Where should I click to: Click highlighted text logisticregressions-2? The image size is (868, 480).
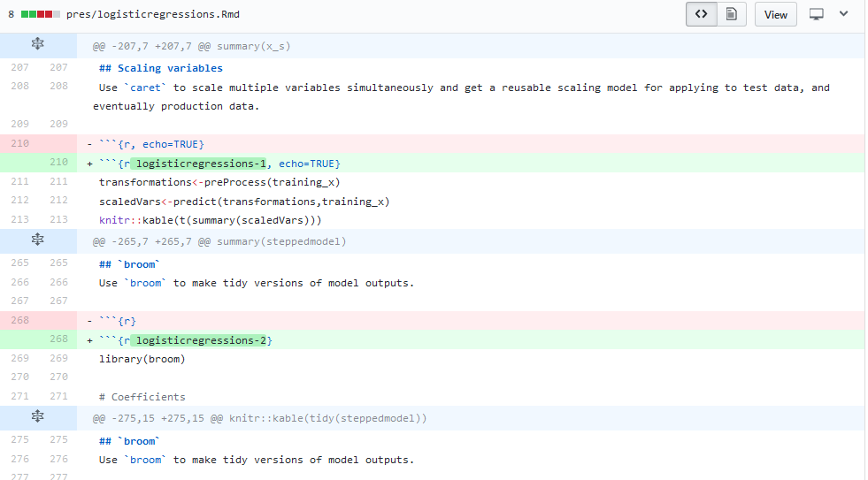pyautogui.click(x=201, y=340)
